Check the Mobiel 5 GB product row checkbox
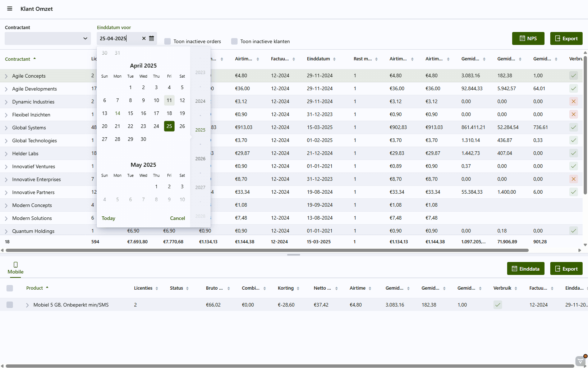 [10, 305]
